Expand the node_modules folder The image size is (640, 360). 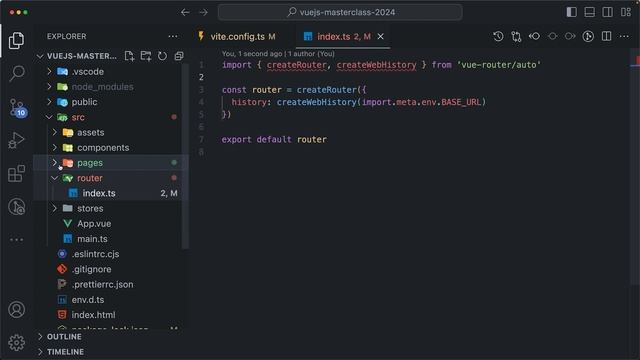coord(49,87)
